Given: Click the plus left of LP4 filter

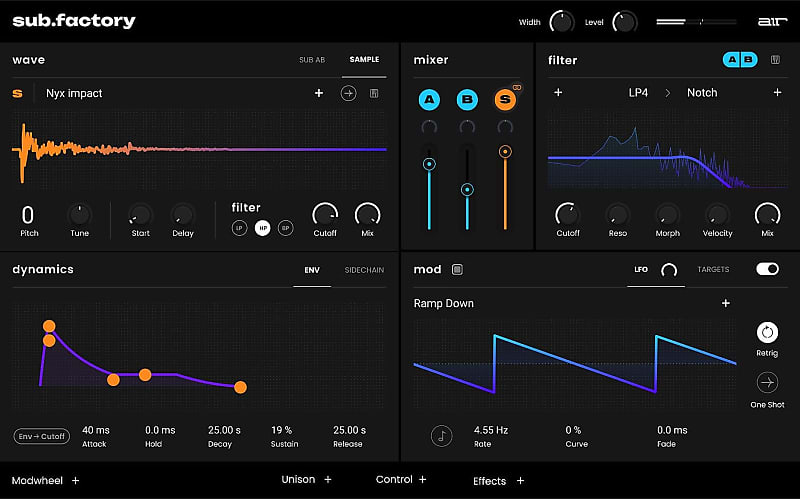Looking at the screenshot, I should 558,92.
